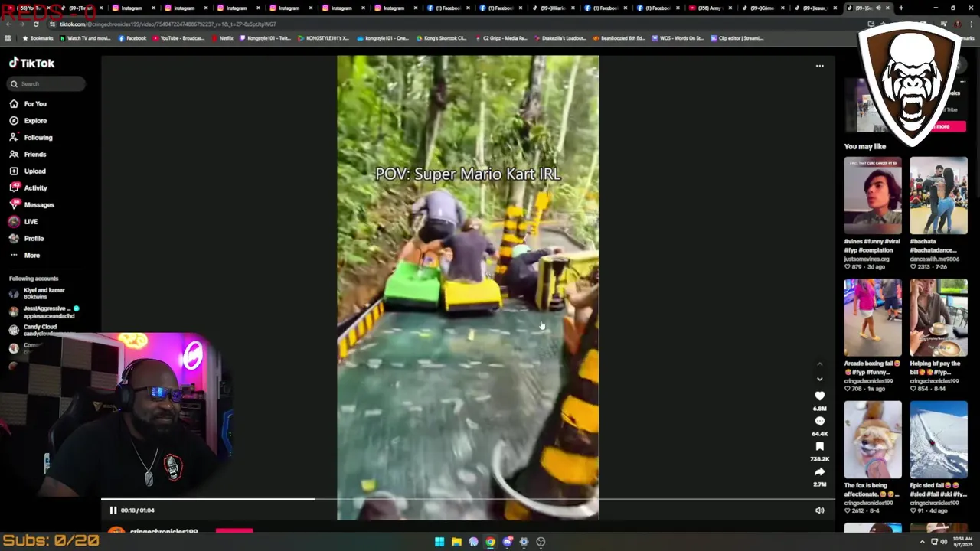980x551 pixels.
Task: Open the Epic sled fail video
Action: coord(939,440)
